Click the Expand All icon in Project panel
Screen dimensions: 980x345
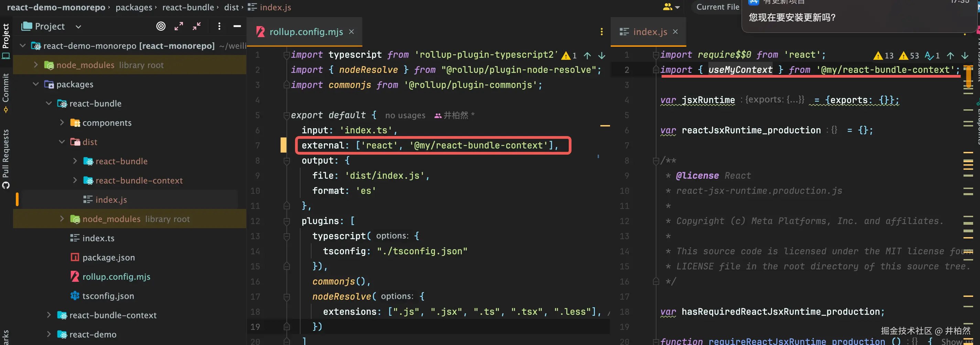coord(179,26)
